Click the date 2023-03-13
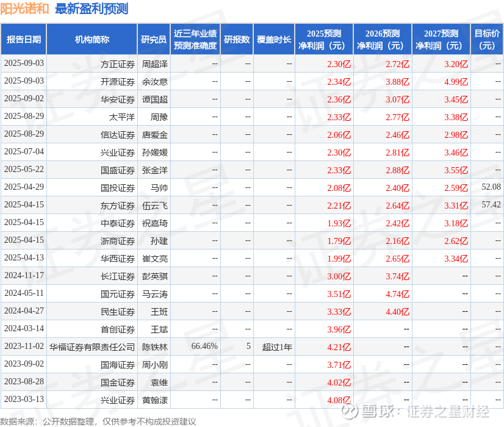504x427 pixels. [x=24, y=399]
